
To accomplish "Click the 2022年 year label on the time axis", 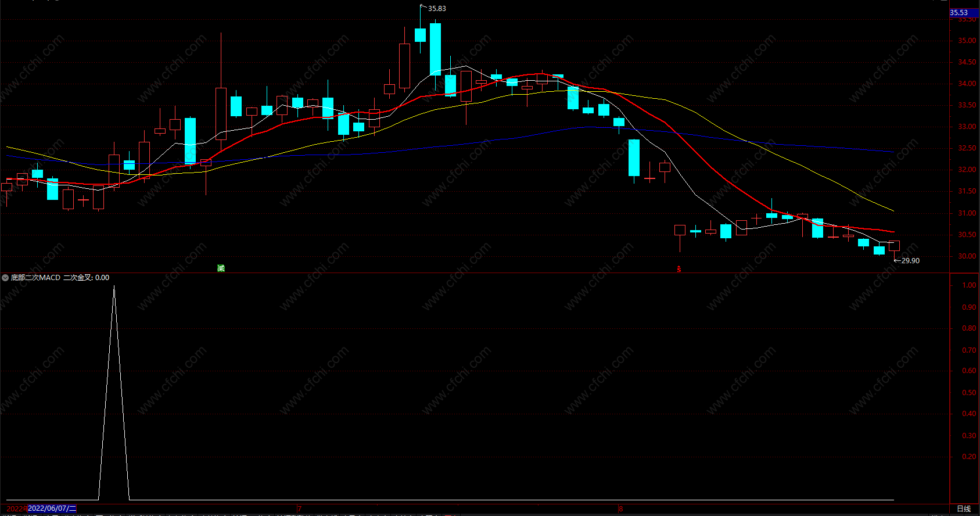I will pyautogui.click(x=17, y=508).
